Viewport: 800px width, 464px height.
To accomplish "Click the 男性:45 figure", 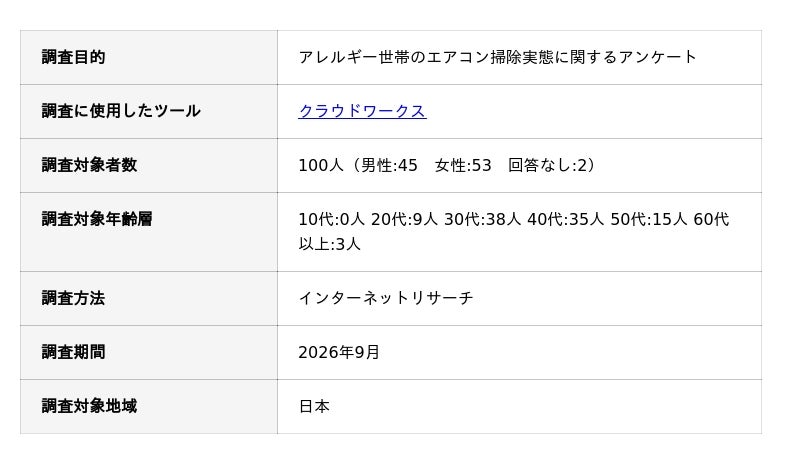I will click(x=389, y=165).
